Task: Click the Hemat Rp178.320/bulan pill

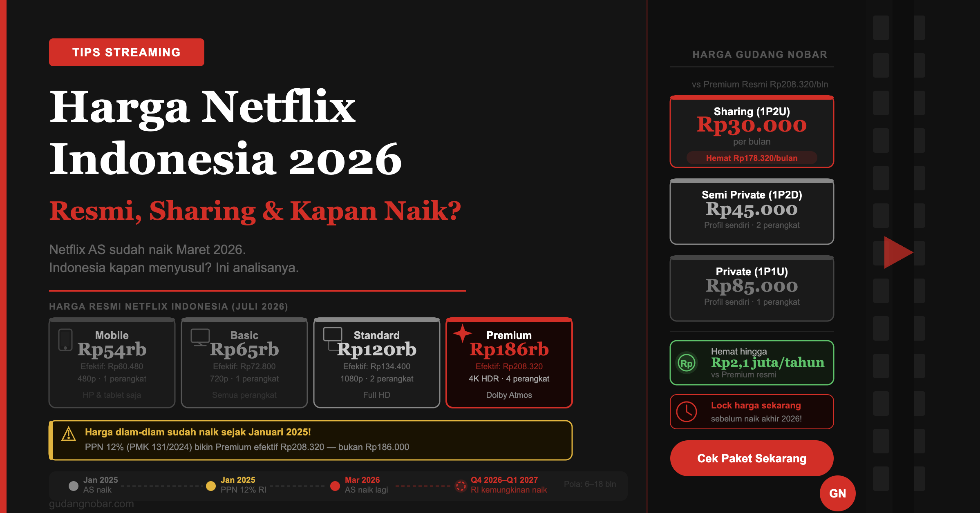Action: pos(752,158)
